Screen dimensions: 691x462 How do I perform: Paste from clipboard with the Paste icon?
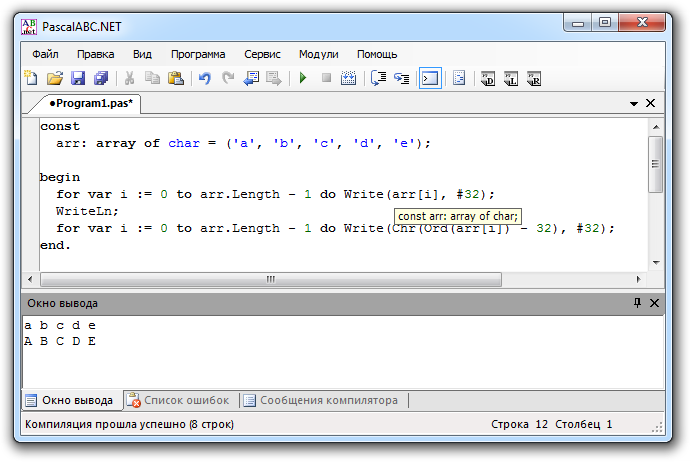[x=176, y=78]
